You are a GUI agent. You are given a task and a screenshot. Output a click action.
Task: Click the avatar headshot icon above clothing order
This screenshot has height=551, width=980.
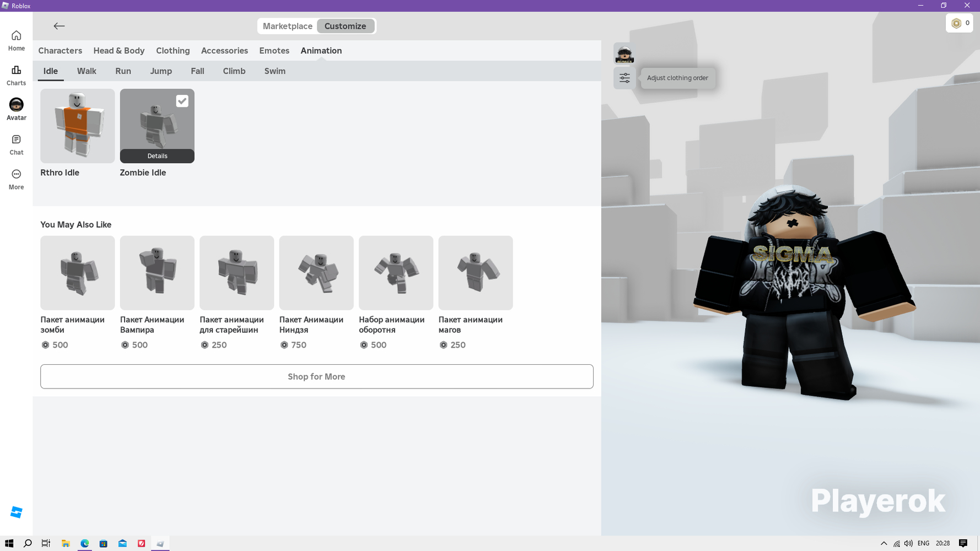(624, 54)
